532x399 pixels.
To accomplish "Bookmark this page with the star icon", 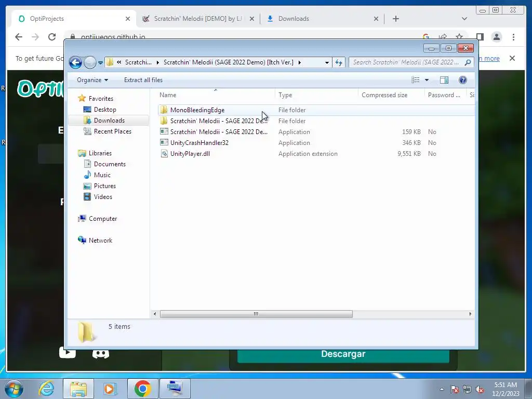I will (x=459, y=37).
